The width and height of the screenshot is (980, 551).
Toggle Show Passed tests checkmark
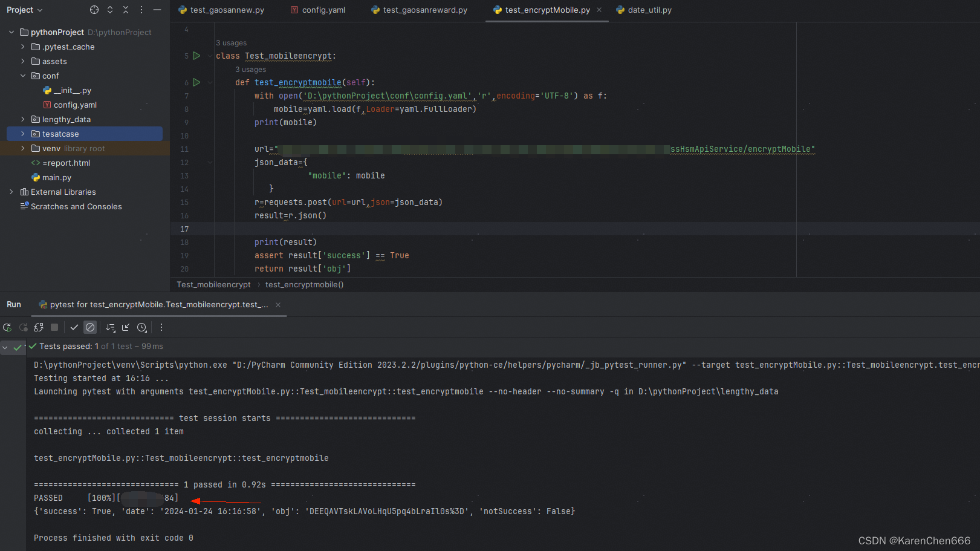click(74, 327)
